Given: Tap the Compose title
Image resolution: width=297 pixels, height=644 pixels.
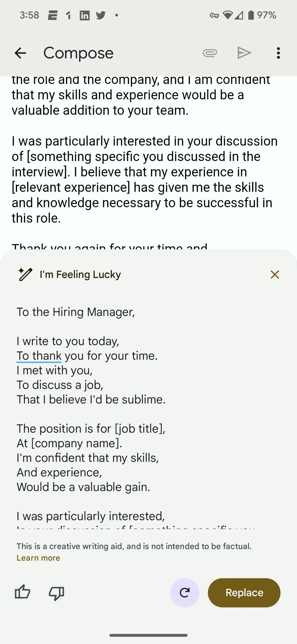Looking at the screenshot, I should click(78, 53).
